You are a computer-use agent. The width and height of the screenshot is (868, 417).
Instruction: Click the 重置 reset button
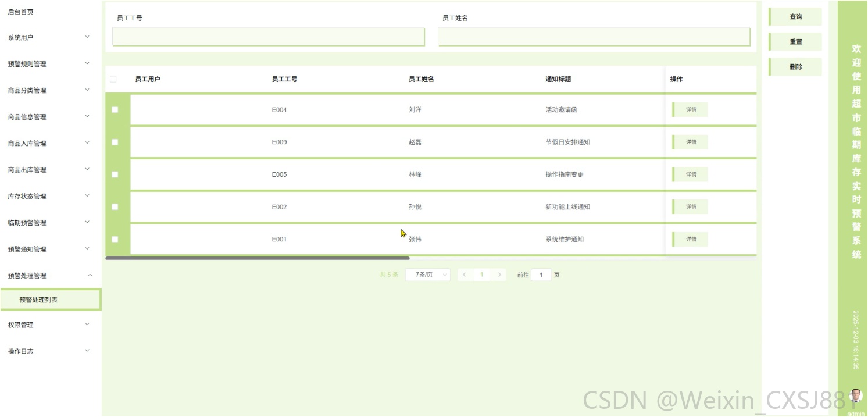click(795, 42)
